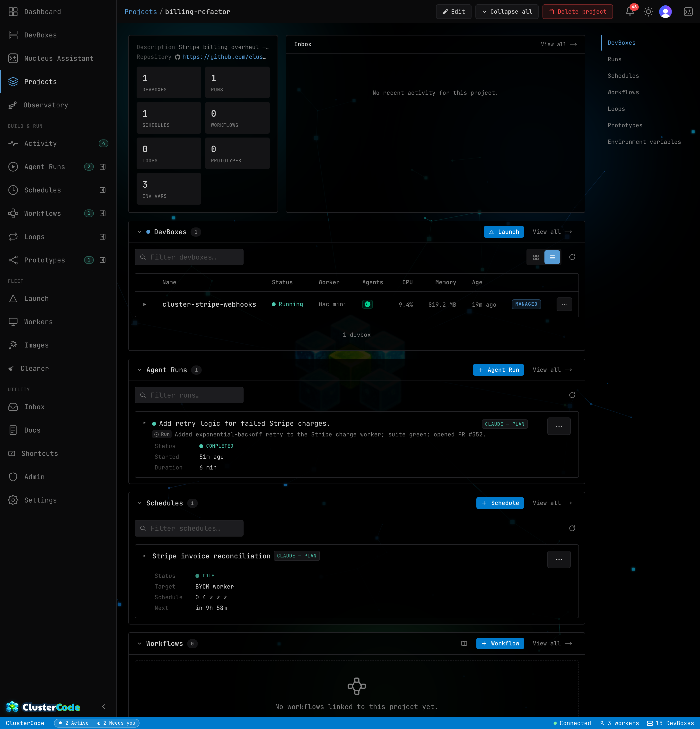Screen dimensions: 700x729
Task: Click the agent icon for cluster-stripe-webhooks
Action: click(x=367, y=304)
